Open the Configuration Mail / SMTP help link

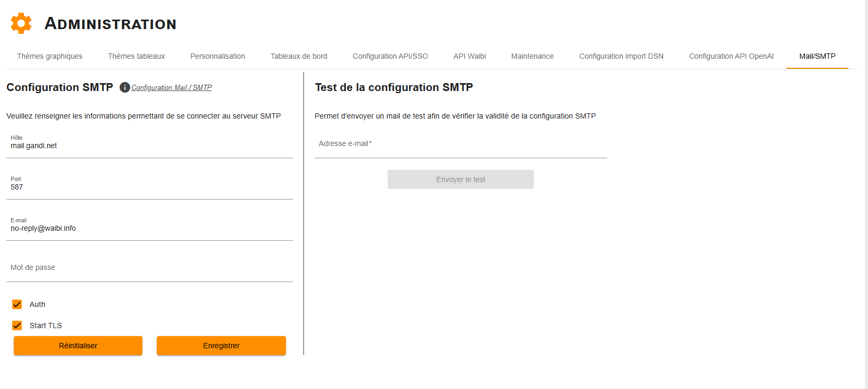[172, 87]
